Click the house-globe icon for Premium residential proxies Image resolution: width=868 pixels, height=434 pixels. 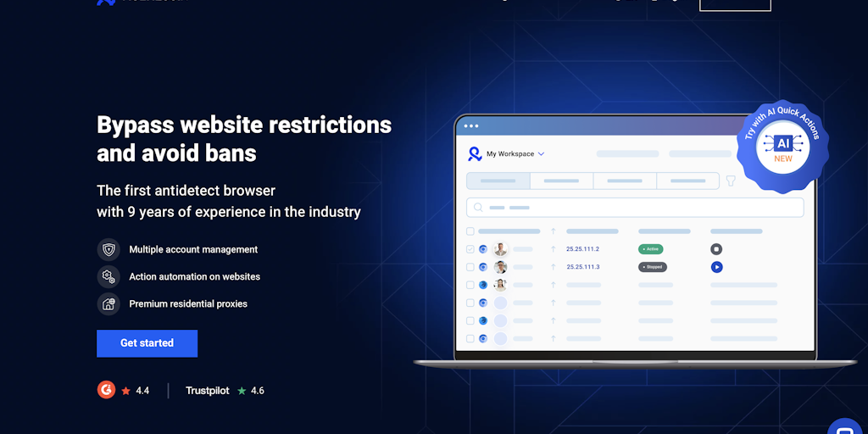pos(108,304)
